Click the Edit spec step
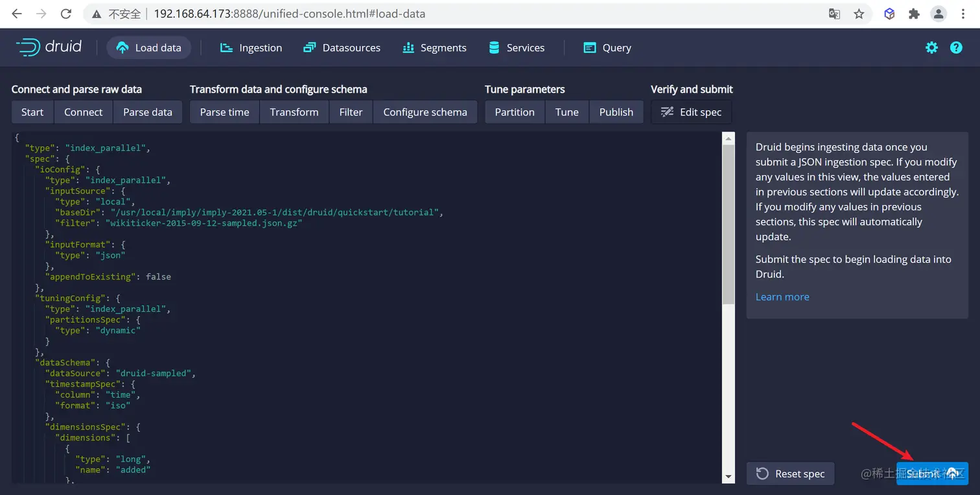The image size is (980, 495). [x=691, y=112]
